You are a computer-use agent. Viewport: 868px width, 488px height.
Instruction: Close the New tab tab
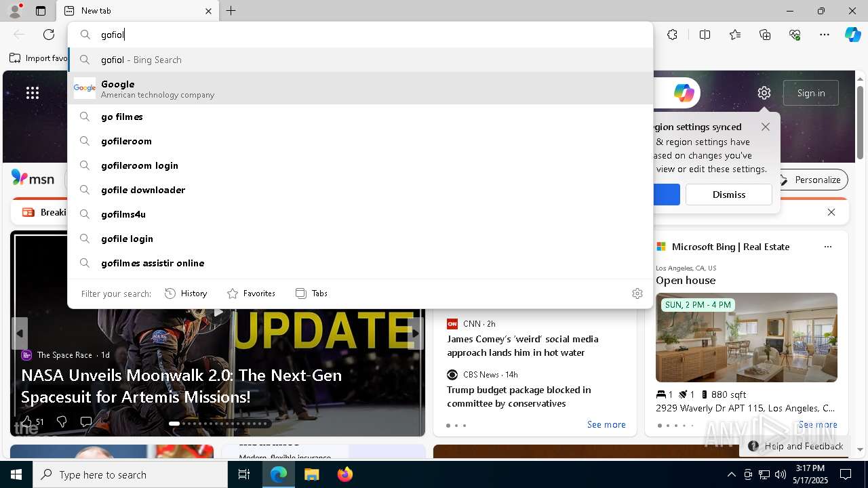tap(209, 11)
